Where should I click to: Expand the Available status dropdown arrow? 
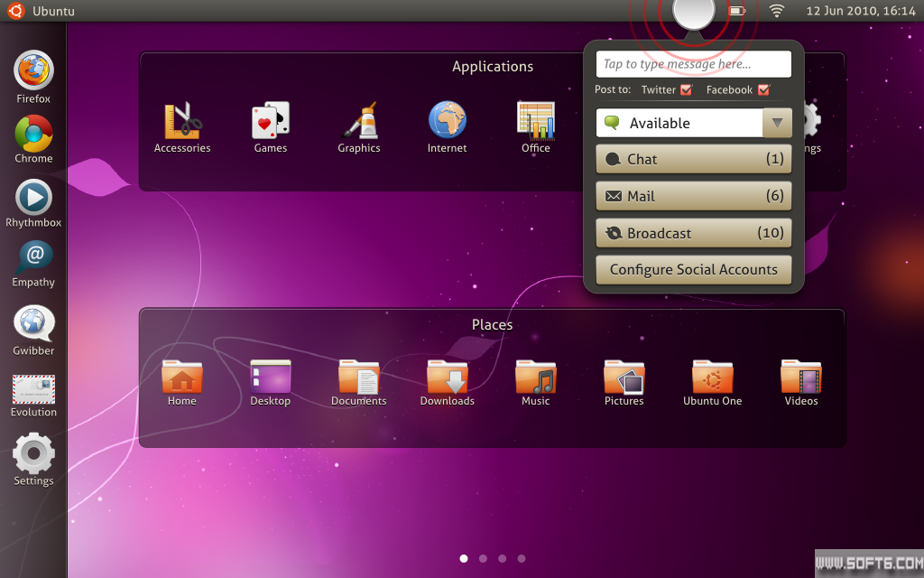[777, 123]
